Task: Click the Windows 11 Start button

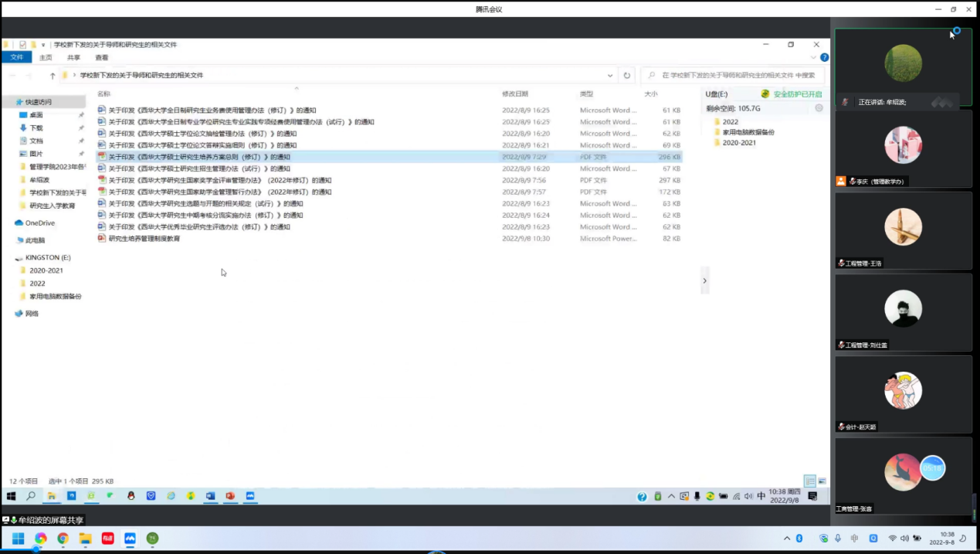Action: pyautogui.click(x=18, y=538)
